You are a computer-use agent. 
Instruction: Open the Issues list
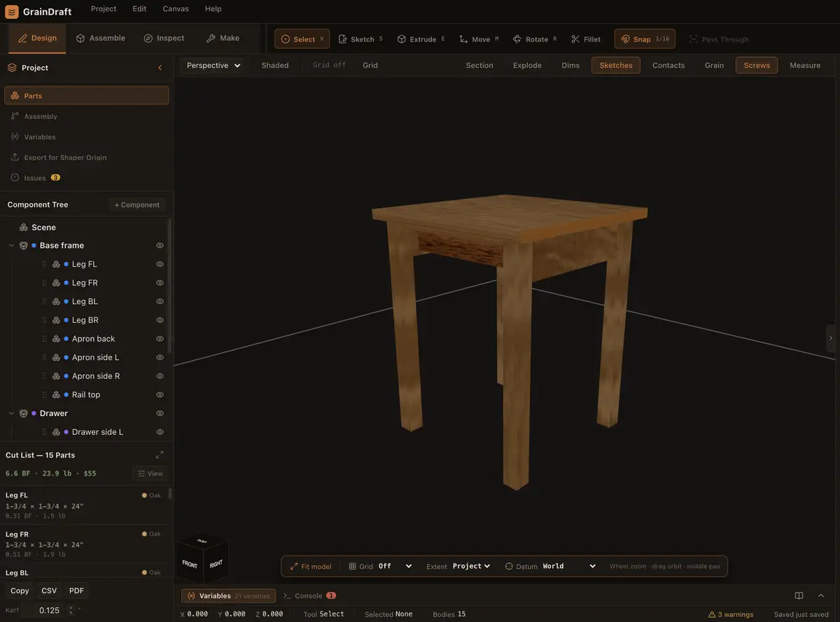pyautogui.click(x=87, y=178)
